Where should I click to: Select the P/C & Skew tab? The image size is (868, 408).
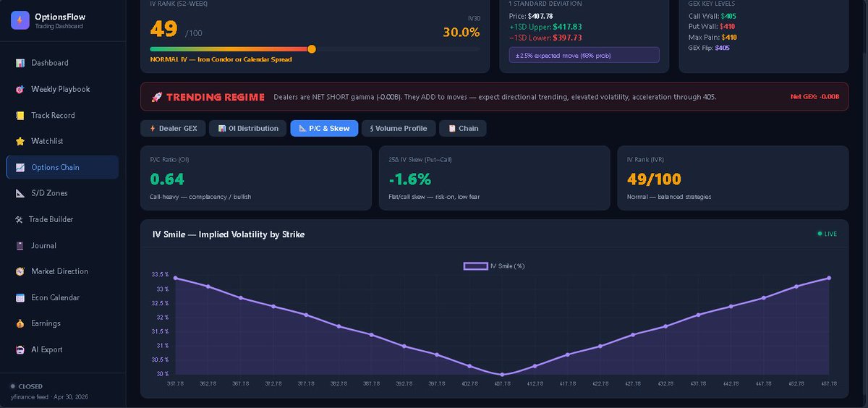click(324, 128)
